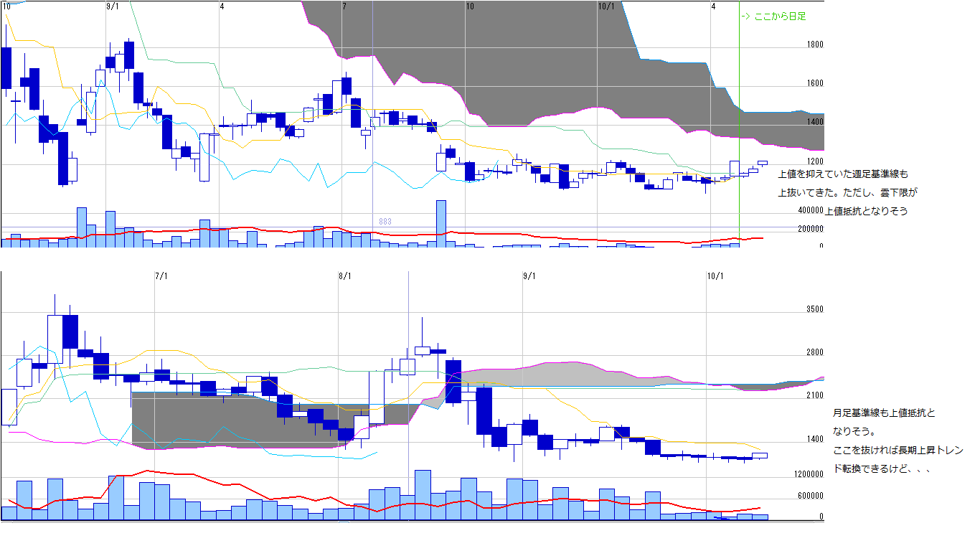The image size is (980, 551).
Task: Click the "上値を抑えていた週足基準線も" annotation text
Action: pos(843,174)
